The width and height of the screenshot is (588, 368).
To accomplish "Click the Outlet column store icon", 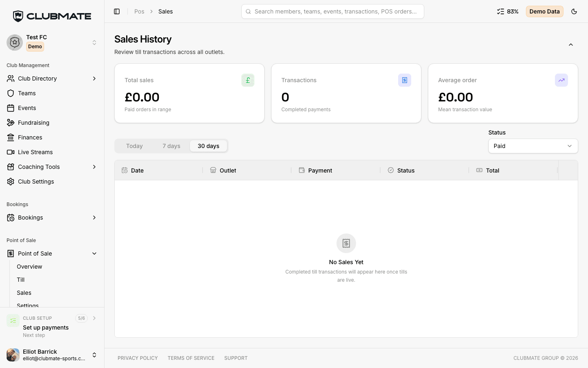I will (213, 170).
